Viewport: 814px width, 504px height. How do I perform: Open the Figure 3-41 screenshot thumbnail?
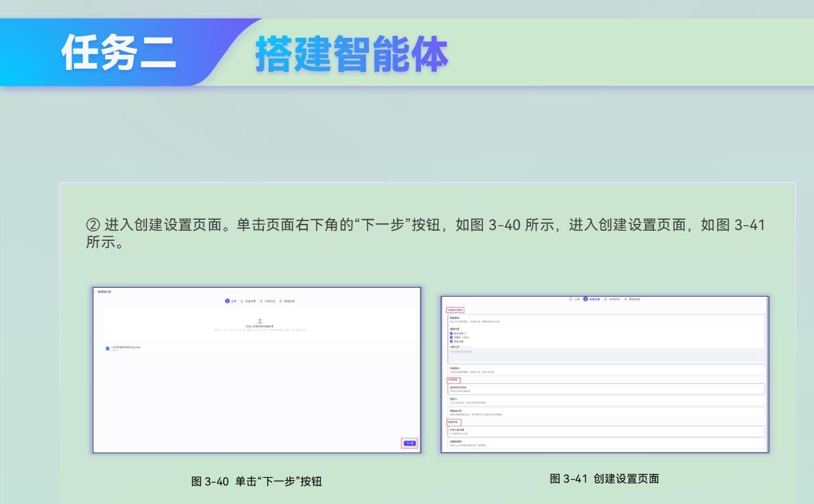604,374
